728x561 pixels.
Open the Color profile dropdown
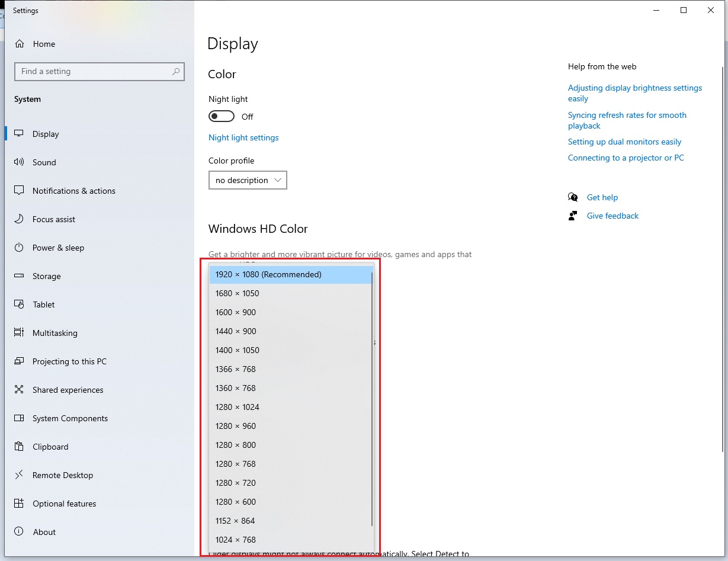248,180
